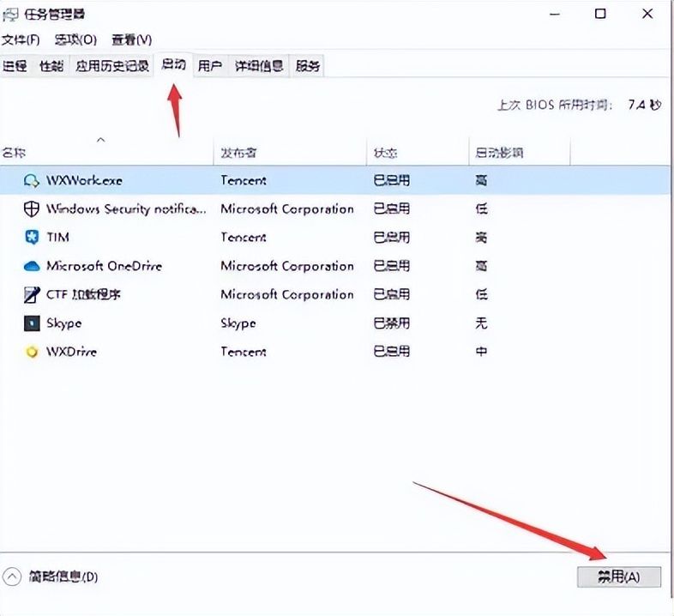The image size is (674, 616).
Task: Switch to the 性能 tab
Action: pos(51,66)
